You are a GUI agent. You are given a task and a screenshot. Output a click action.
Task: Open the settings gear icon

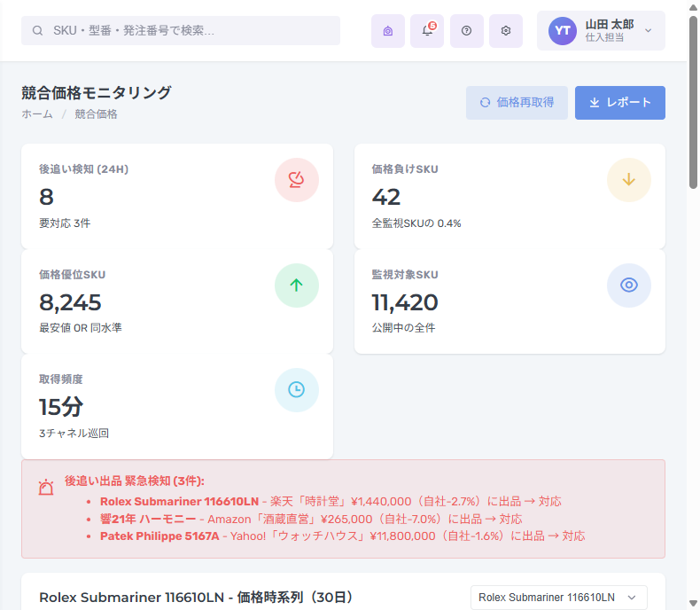pos(506,31)
